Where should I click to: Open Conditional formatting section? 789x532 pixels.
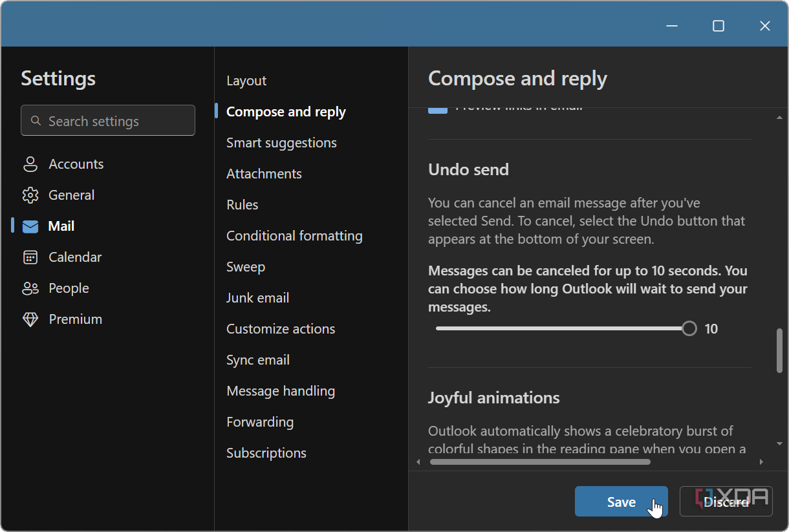pos(294,236)
